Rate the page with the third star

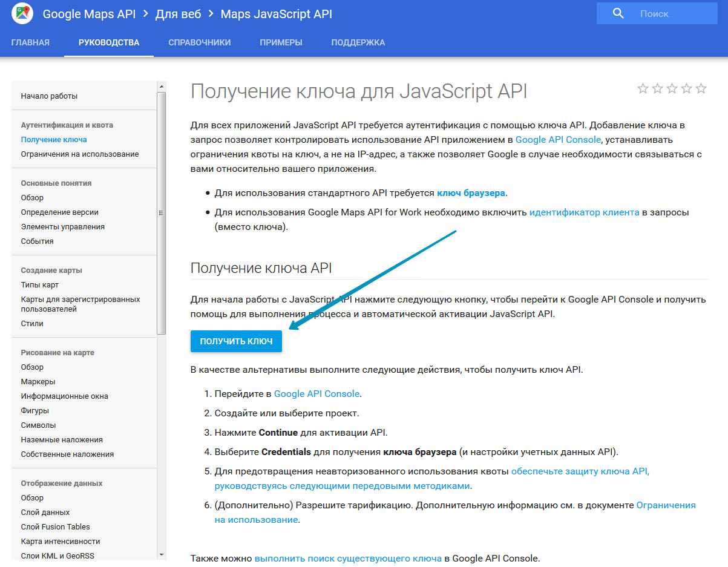pyautogui.click(x=672, y=89)
